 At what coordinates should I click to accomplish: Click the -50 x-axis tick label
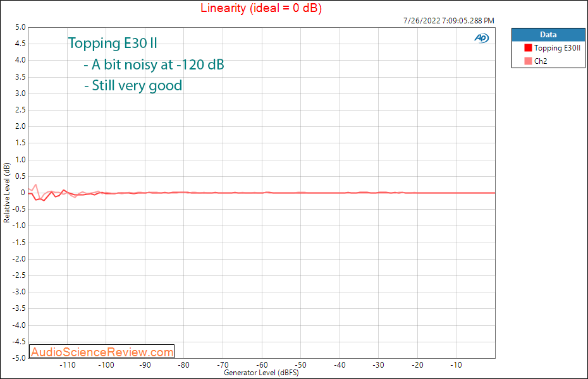point(300,364)
